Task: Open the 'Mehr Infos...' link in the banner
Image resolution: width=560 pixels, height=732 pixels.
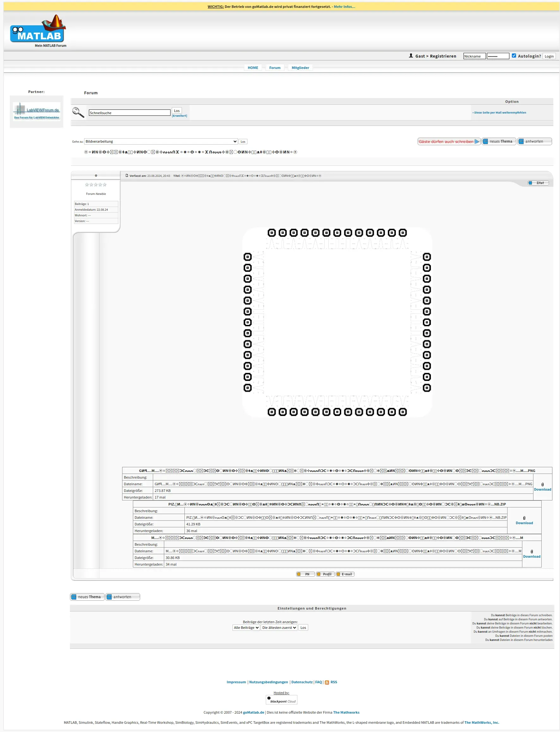Action: [x=344, y=6]
